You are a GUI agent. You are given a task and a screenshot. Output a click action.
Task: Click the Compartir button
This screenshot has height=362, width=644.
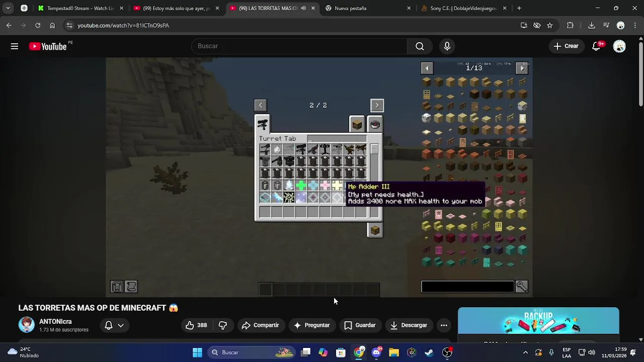[x=260, y=325]
